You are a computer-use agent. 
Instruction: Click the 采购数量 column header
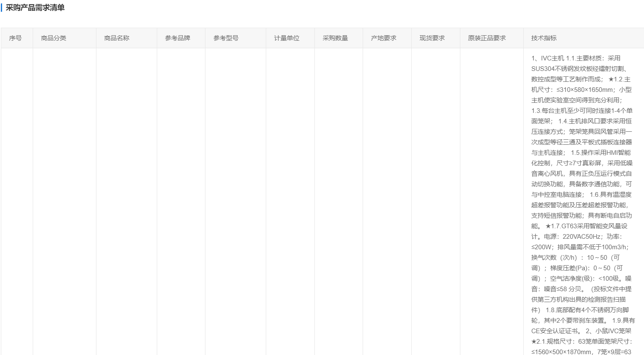click(x=335, y=38)
